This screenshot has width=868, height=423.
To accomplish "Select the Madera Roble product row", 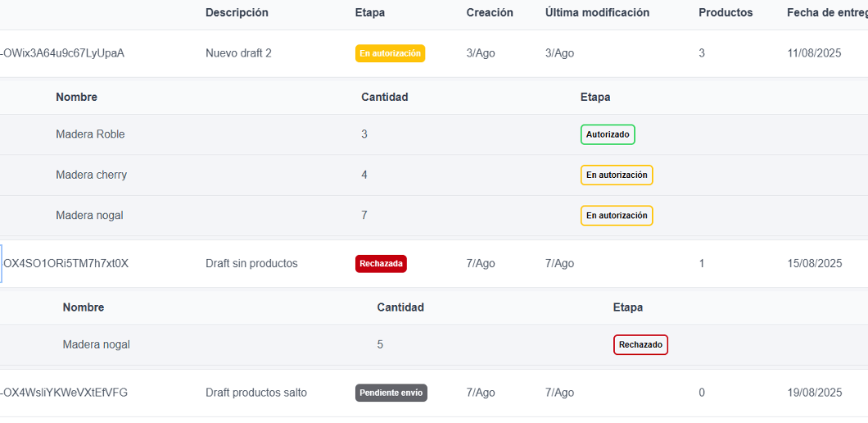I will (90, 134).
